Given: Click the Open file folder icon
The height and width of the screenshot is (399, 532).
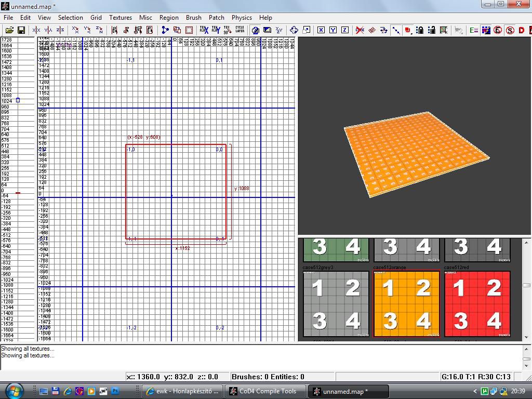Looking at the screenshot, I should [x=9, y=30].
